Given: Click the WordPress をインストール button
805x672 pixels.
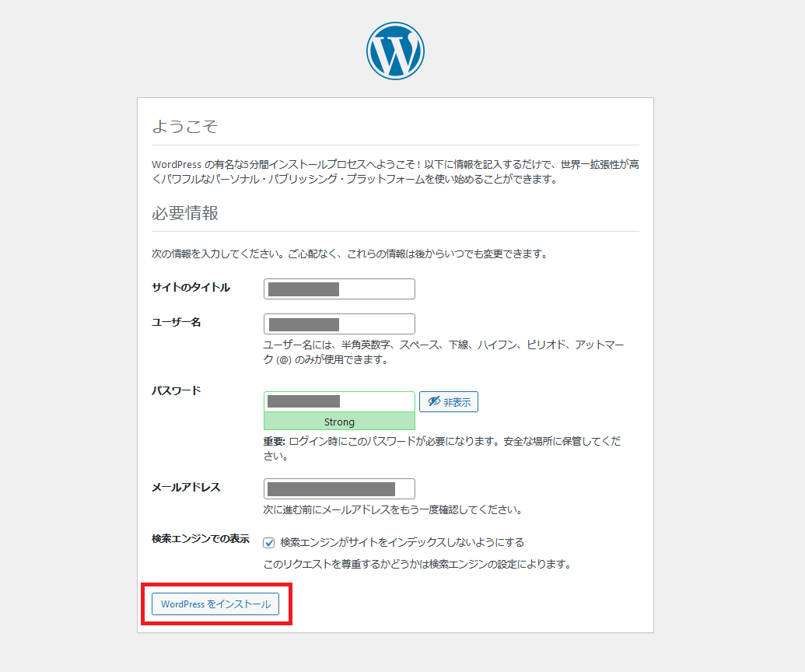Looking at the screenshot, I should pyautogui.click(x=215, y=604).
